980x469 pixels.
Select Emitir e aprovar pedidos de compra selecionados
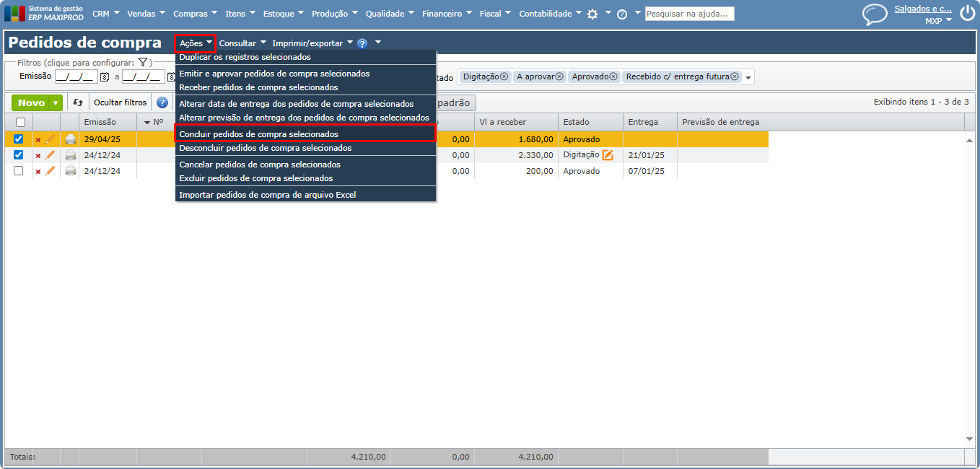[305, 74]
